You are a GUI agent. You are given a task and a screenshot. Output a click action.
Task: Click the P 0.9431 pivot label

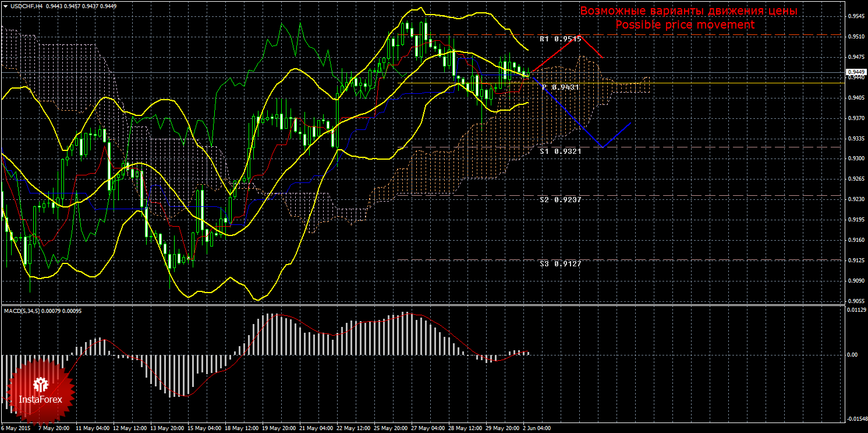click(560, 87)
